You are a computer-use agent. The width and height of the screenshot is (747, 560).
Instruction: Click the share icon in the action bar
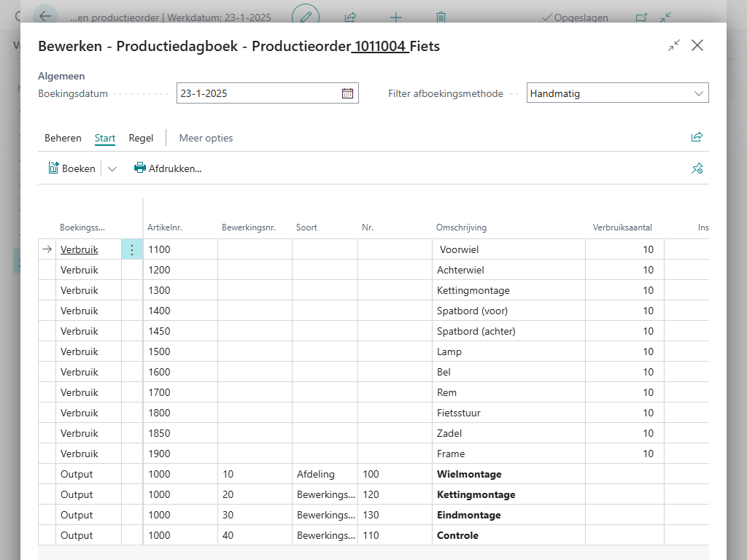[697, 137]
